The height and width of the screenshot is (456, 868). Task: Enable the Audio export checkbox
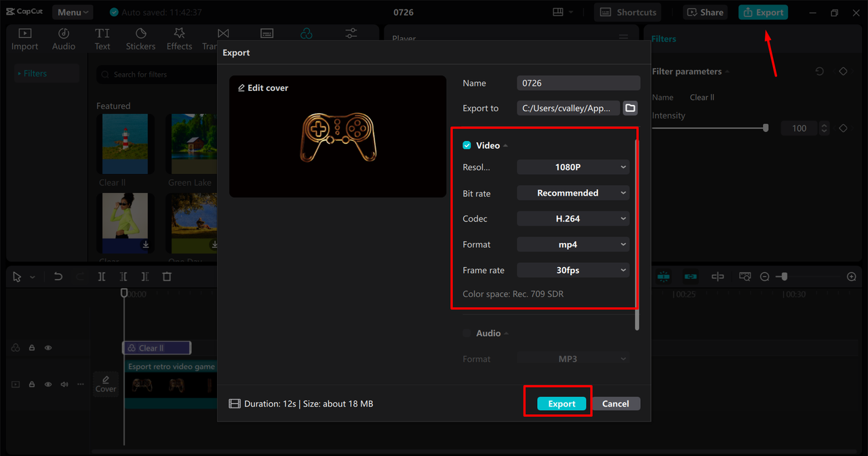click(x=467, y=333)
